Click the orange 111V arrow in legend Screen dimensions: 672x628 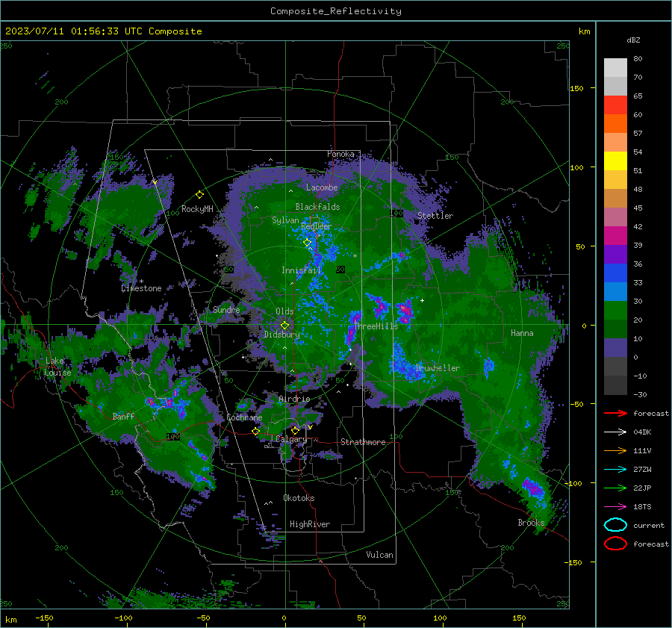(615, 450)
